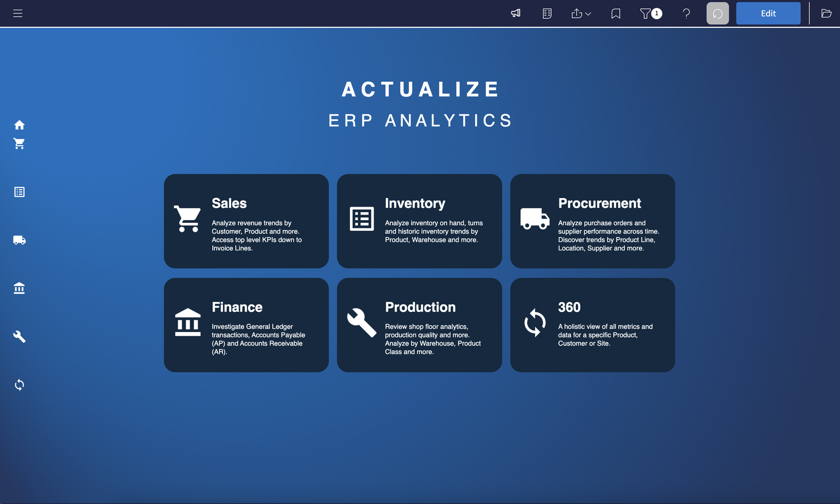Open the notes document icon in toolbar
The width and height of the screenshot is (840, 504).
click(x=547, y=13)
